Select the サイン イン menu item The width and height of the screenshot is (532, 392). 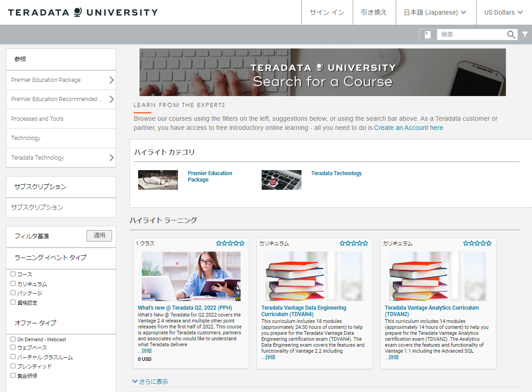[327, 12]
